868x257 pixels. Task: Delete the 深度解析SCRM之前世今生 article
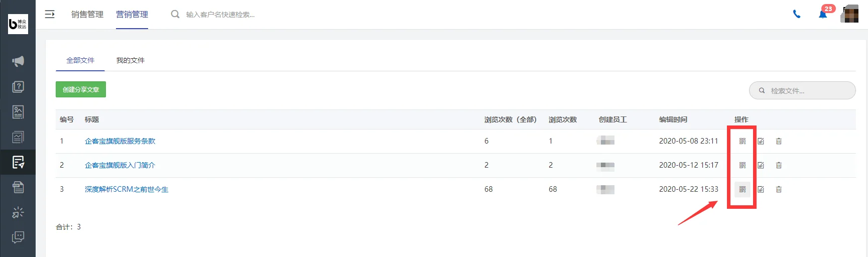pyautogui.click(x=779, y=189)
